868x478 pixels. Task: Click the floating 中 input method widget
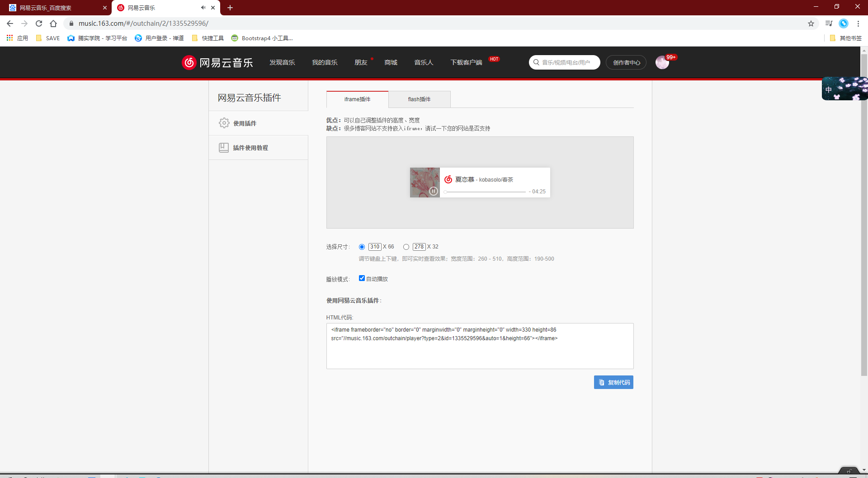pyautogui.click(x=844, y=89)
